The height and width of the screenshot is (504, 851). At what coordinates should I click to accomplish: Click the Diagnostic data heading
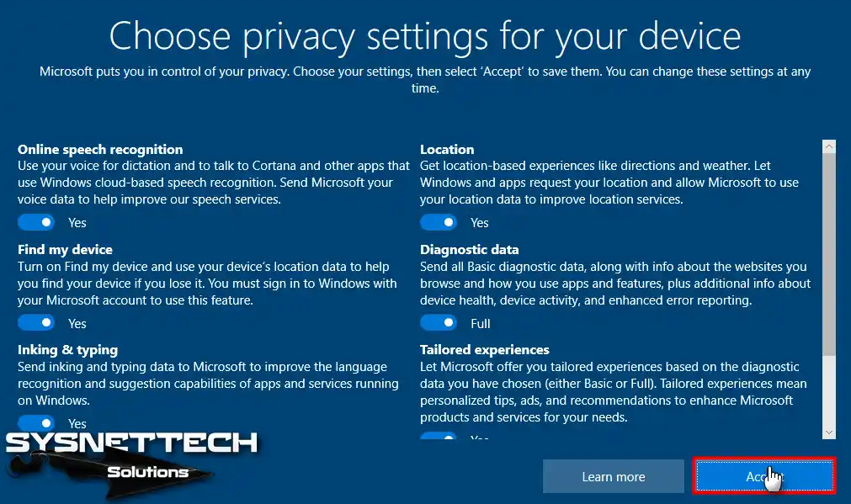[469, 250]
